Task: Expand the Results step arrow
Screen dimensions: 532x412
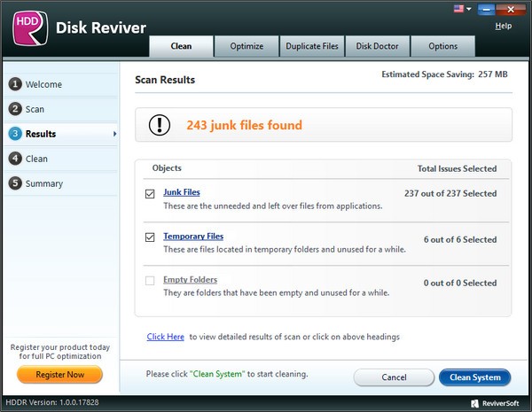Action: tap(114, 134)
